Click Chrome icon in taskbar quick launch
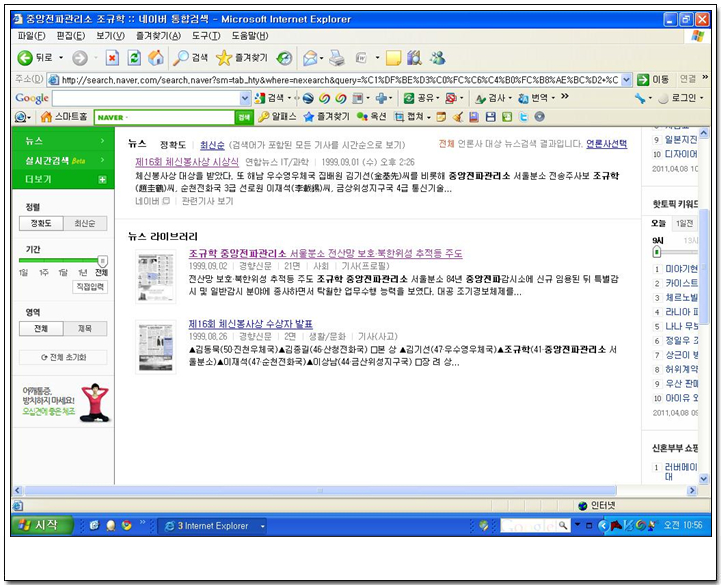The image size is (721, 585). pos(126,525)
